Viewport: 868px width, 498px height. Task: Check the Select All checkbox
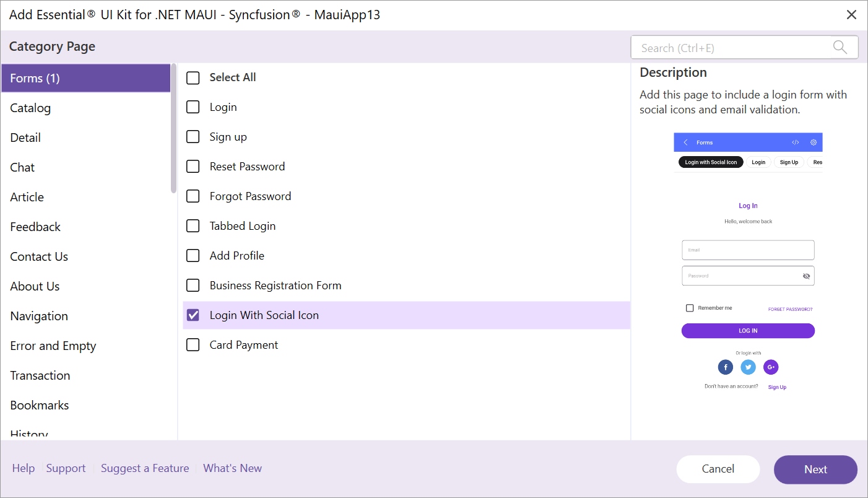(x=193, y=77)
